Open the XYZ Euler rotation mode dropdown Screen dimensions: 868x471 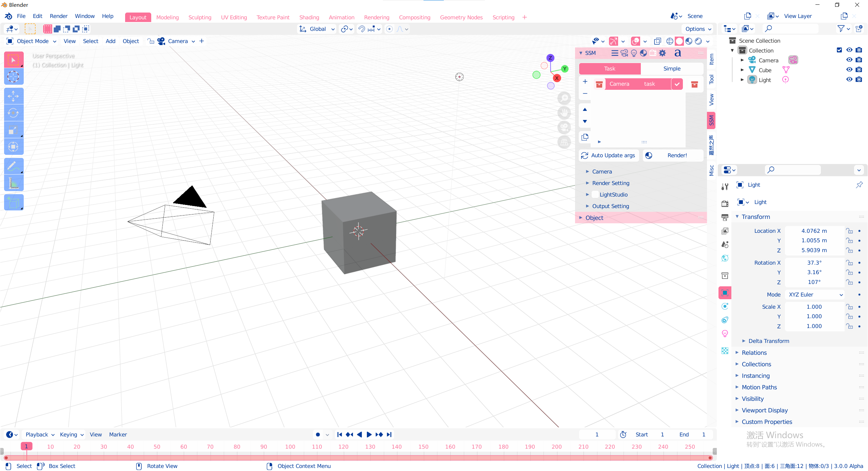[x=814, y=294]
